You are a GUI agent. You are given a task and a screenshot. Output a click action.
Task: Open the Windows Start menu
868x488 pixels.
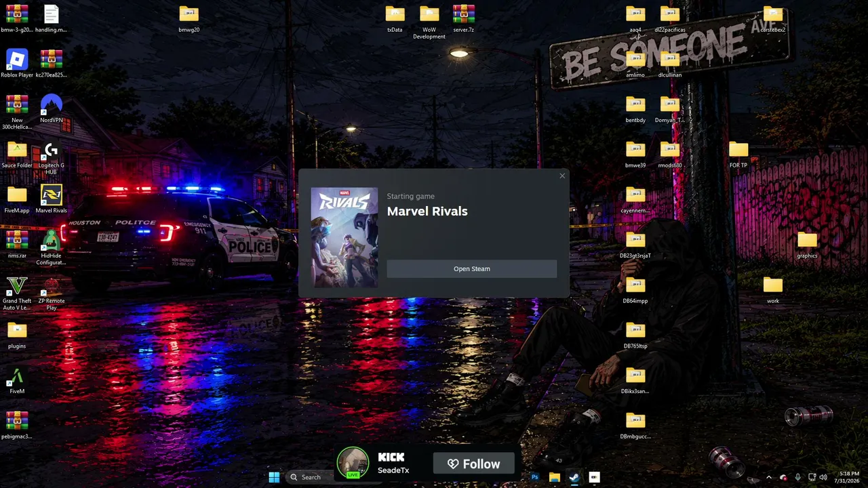click(x=274, y=477)
